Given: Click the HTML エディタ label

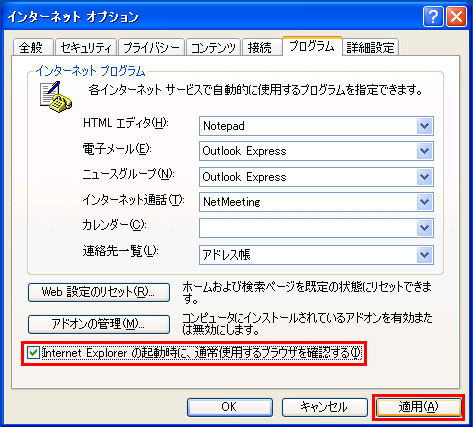Looking at the screenshot, I should pos(126,123).
